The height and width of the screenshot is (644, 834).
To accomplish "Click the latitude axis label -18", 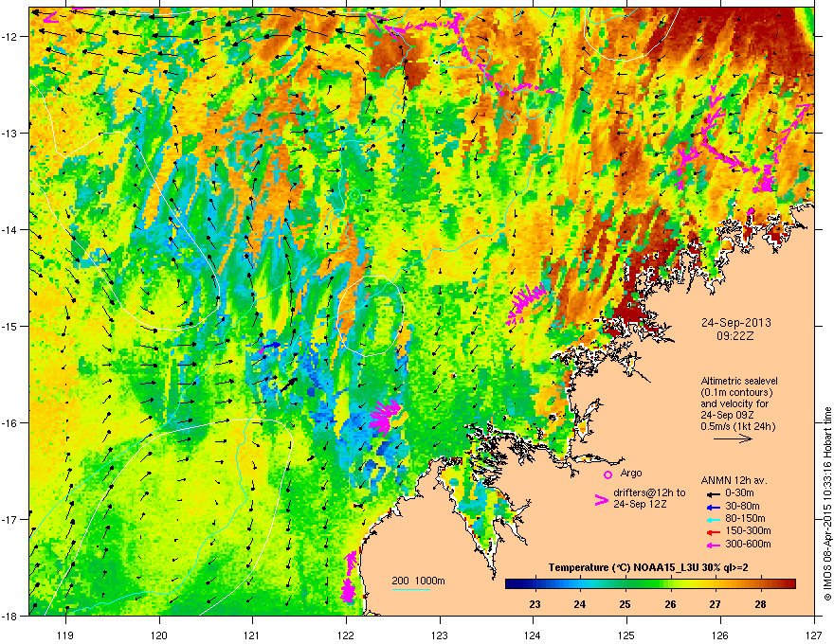I will coord(10,616).
